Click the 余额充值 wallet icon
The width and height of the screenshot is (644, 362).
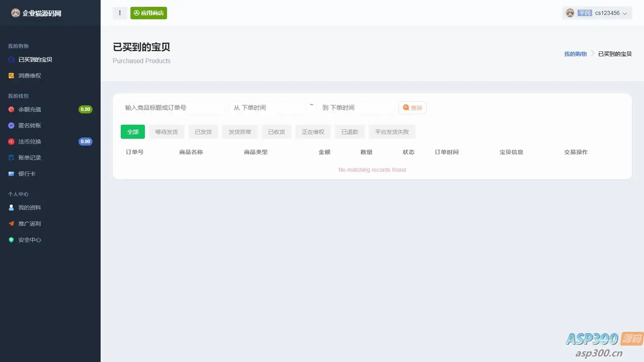11,109
